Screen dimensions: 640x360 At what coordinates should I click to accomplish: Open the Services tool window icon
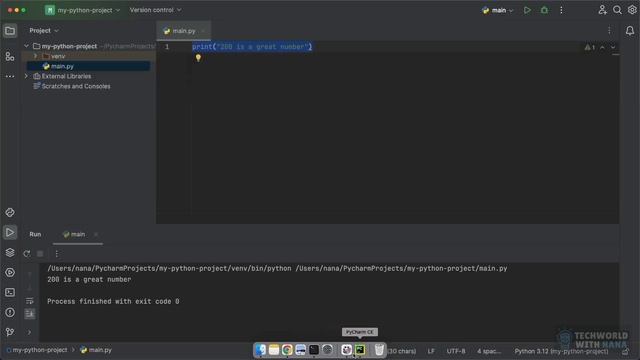pos(10,273)
